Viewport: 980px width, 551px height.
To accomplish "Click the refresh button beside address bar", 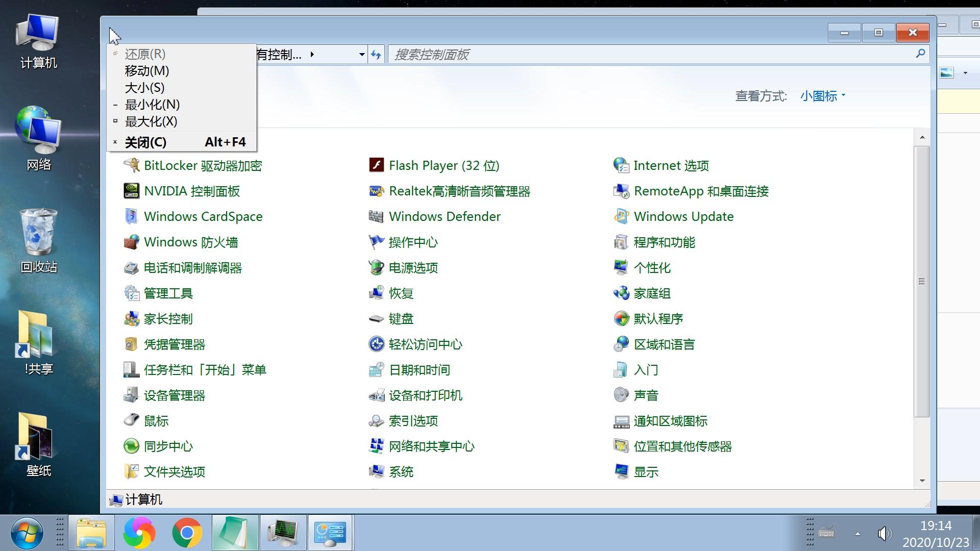I will 376,54.
